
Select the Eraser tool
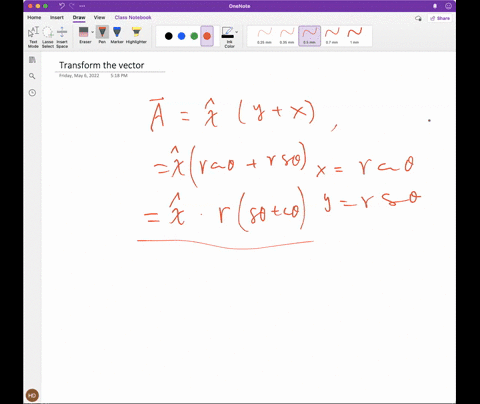pos(84,35)
